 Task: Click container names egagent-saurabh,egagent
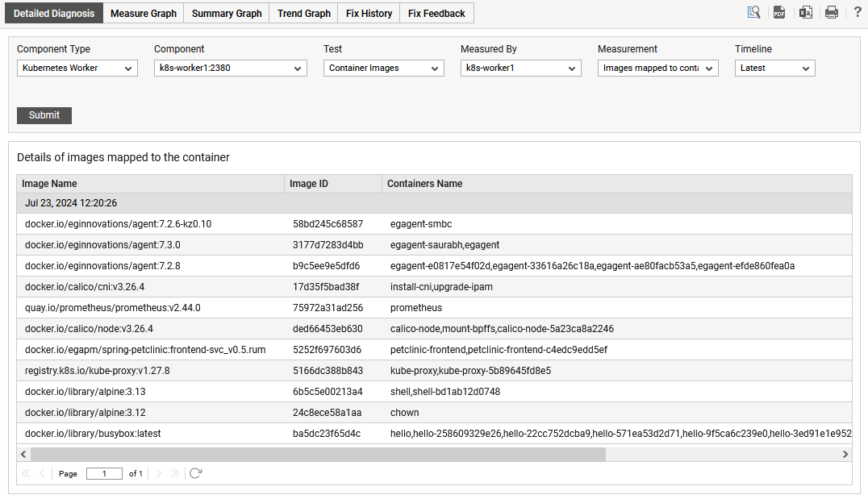coord(444,245)
